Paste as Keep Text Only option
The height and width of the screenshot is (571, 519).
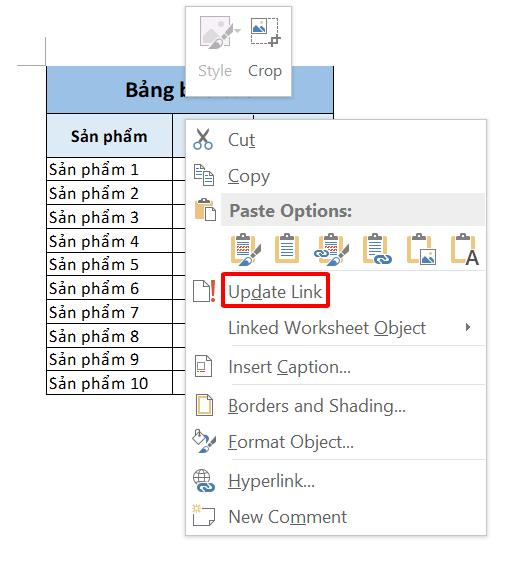[x=465, y=249]
